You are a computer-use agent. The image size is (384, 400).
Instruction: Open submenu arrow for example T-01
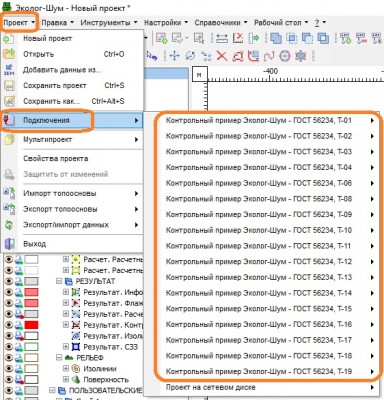372,121
